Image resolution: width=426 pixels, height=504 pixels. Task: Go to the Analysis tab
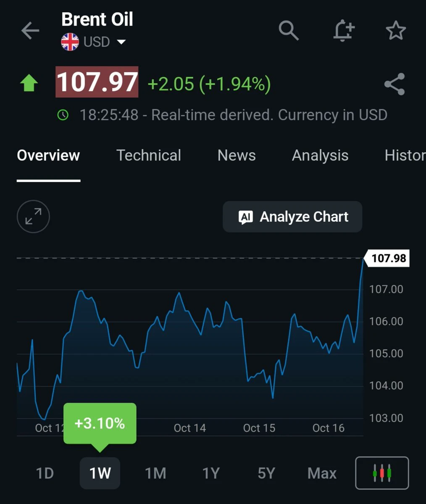320,156
